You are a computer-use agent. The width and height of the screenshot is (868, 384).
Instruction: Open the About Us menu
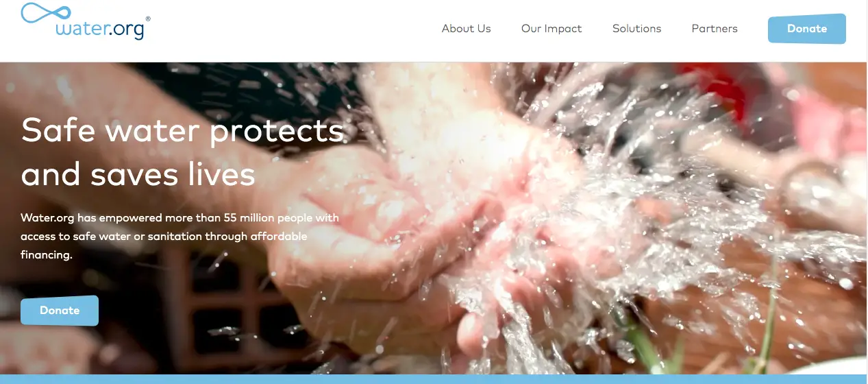coord(466,29)
